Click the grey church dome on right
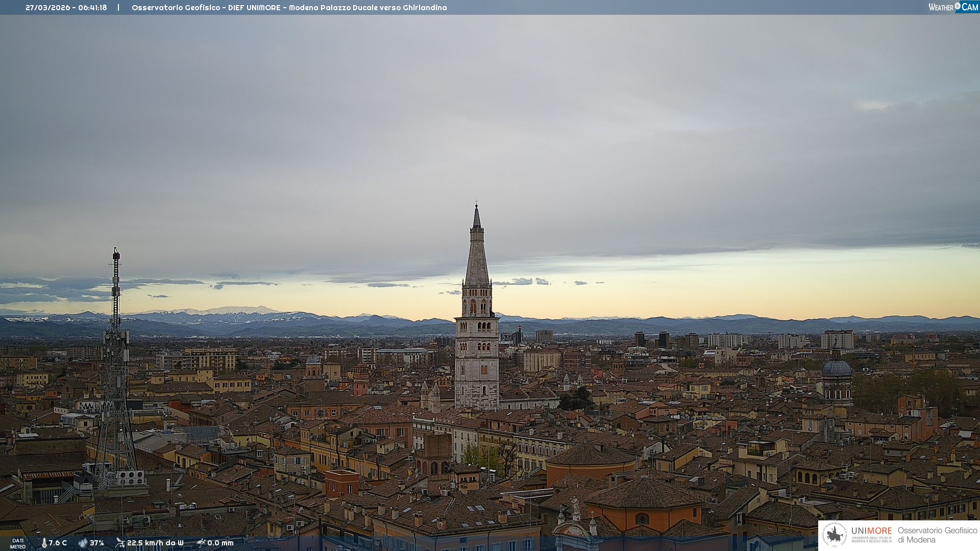Viewport: 980px width, 551px height. pyautogui.click(x=837, y=368)
